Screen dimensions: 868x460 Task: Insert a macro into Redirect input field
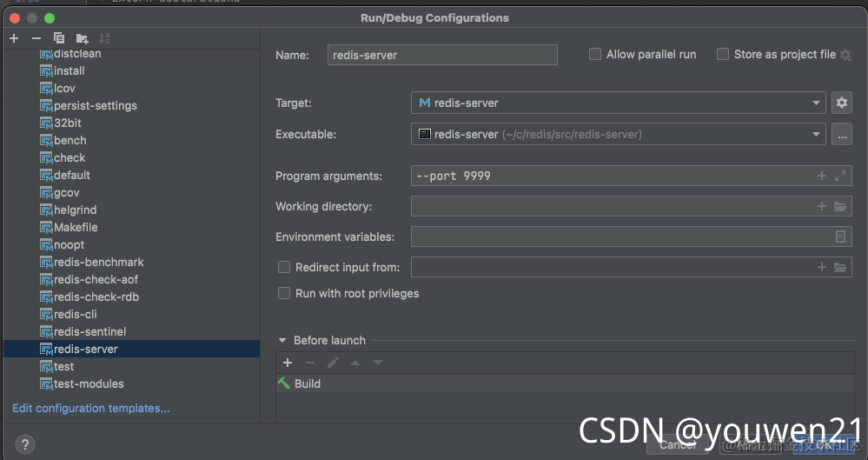pyautogui.click(x=821, y=267)
